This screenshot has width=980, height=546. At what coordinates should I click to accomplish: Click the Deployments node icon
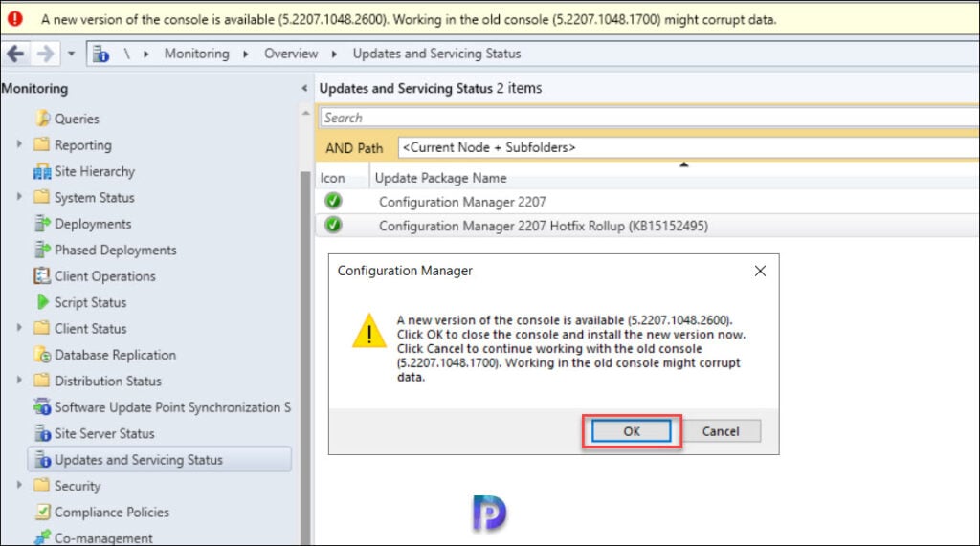pyautogui.click(x=42, y=223)
